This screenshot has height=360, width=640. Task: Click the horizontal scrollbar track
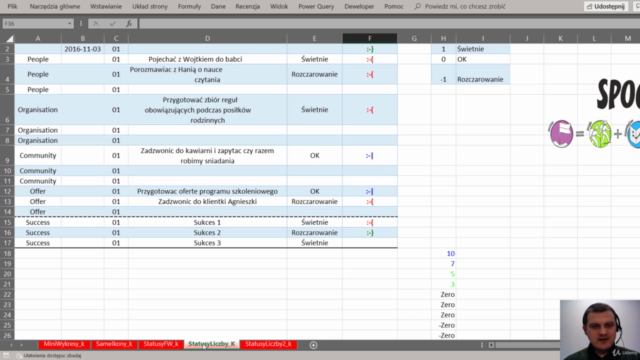527,345
